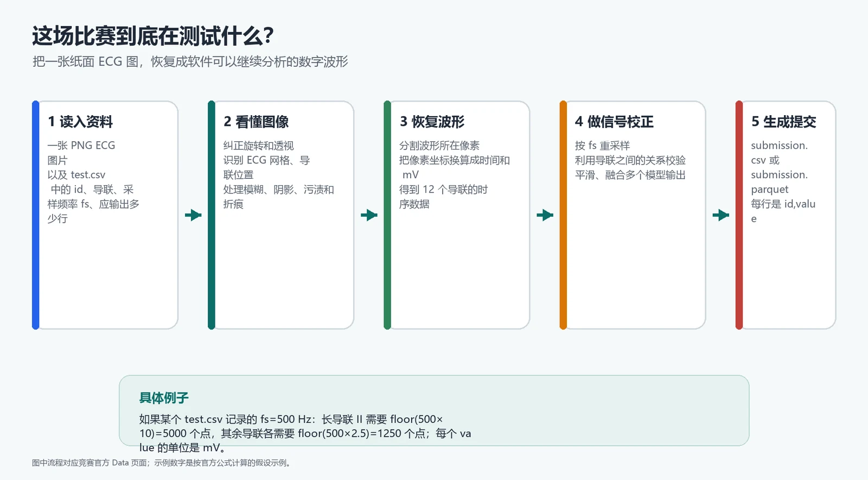Select the example line starting 如果某个 test.csv
Image resolution: width=868 pixels, height=480 pixels.
pos(291,419)
